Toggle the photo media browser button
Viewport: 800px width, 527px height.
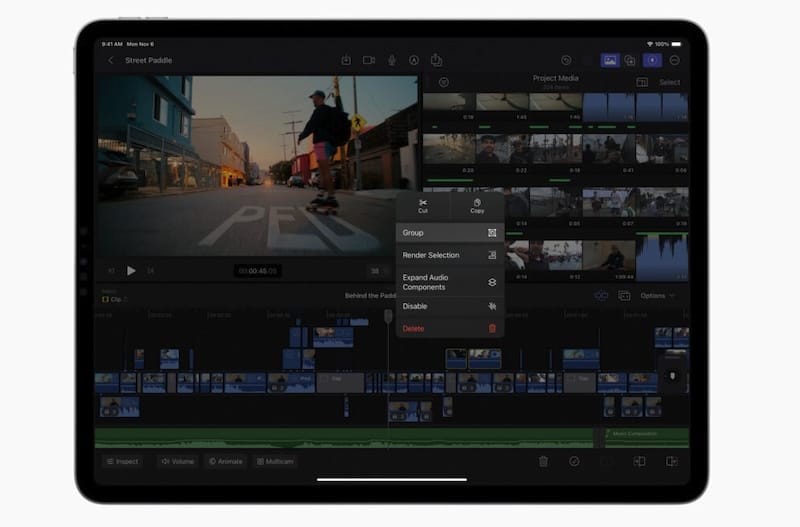coord(610,60)
